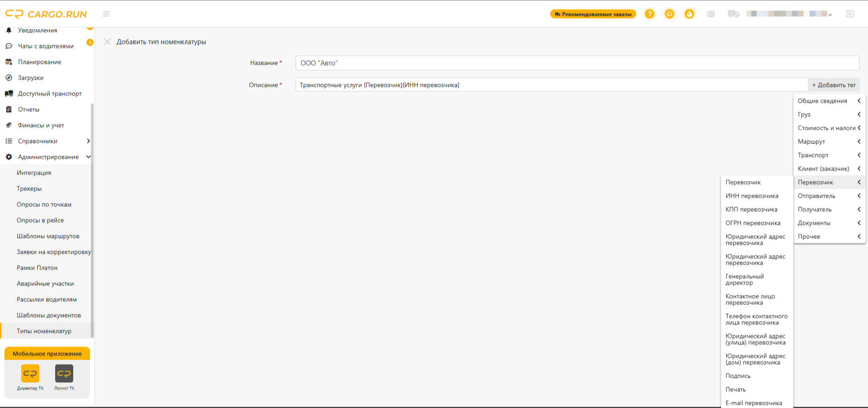Click the Название input field
Image resolution: width=868 pixels, height=408 pixels.
tap(577, 63)
